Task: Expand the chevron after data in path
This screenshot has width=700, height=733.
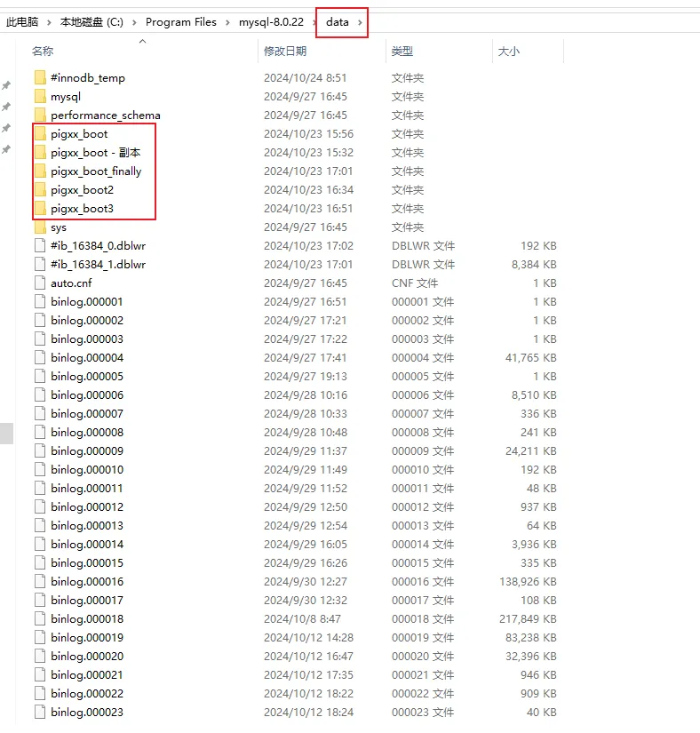Action: pos(361,22)
